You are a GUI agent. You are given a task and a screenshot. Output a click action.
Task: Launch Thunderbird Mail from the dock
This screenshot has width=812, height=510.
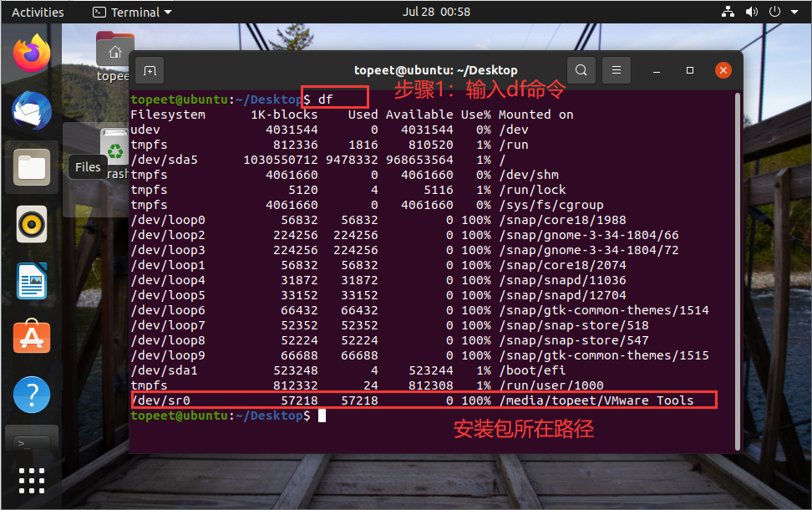pyautogui.click(x=32, y=111)
